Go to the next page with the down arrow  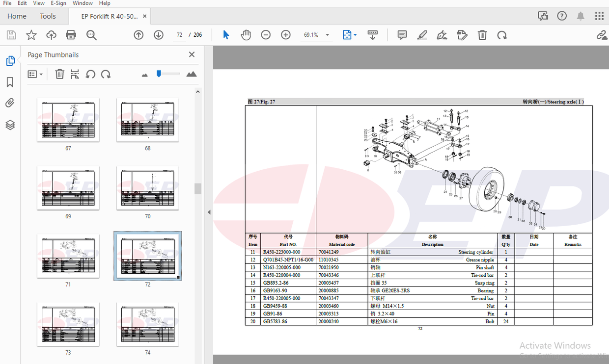pos(158,35)
